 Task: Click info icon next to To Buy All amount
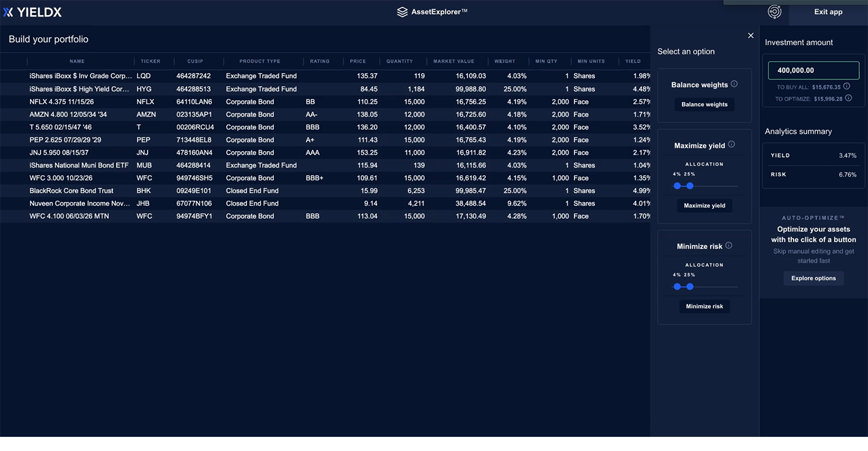pos(847,87)
